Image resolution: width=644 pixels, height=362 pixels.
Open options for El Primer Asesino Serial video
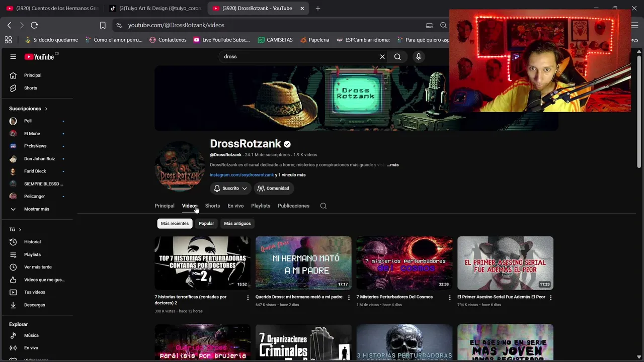pyautogui.click(x=551, y=298)
